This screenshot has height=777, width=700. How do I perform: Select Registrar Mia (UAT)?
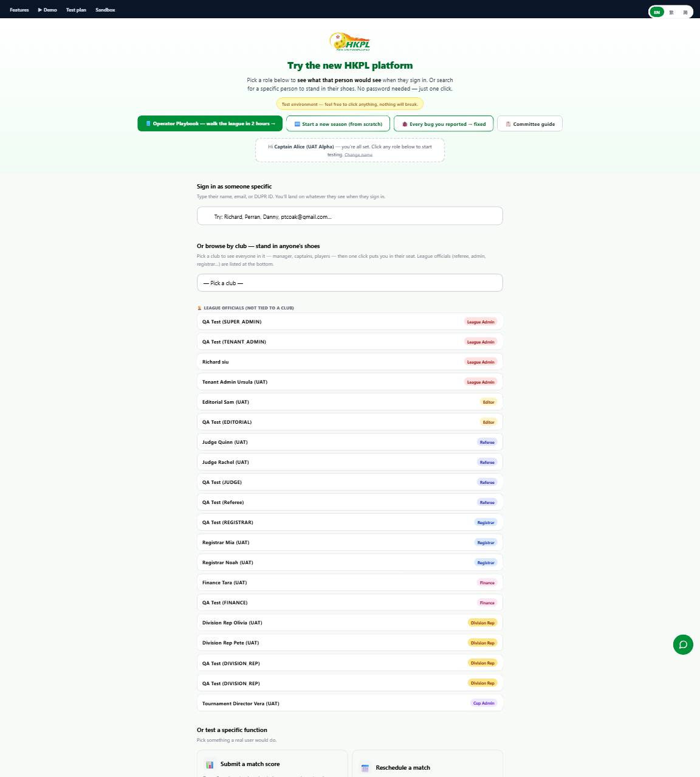pyautogui.click(x=349, y=542)
